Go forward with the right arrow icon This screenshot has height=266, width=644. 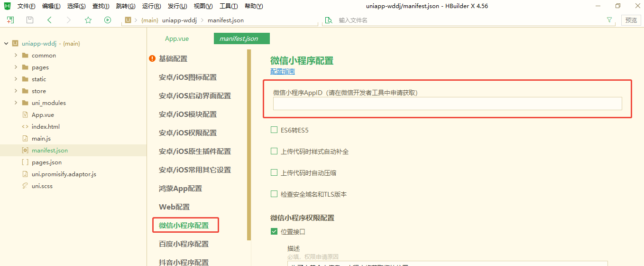pyautogui.click(x=69, y=20)
